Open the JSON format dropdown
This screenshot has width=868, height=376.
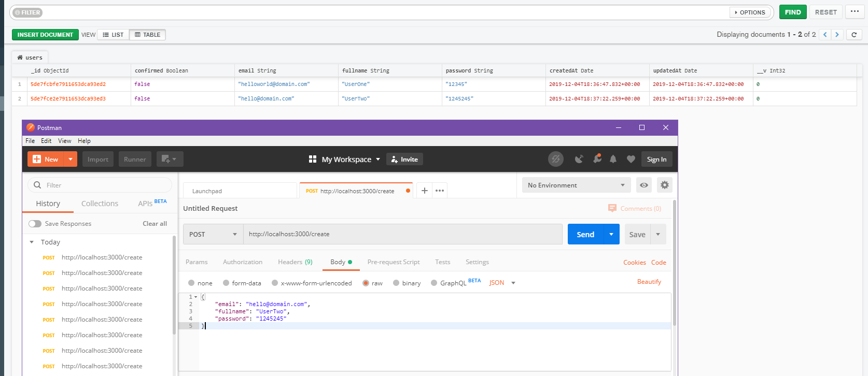(x=502, y=283)
